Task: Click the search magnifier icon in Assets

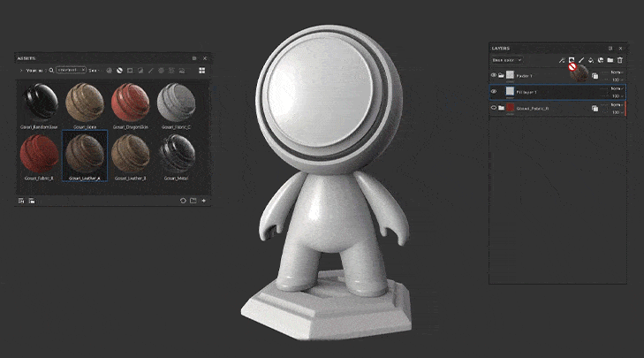Action: (51, 71)
